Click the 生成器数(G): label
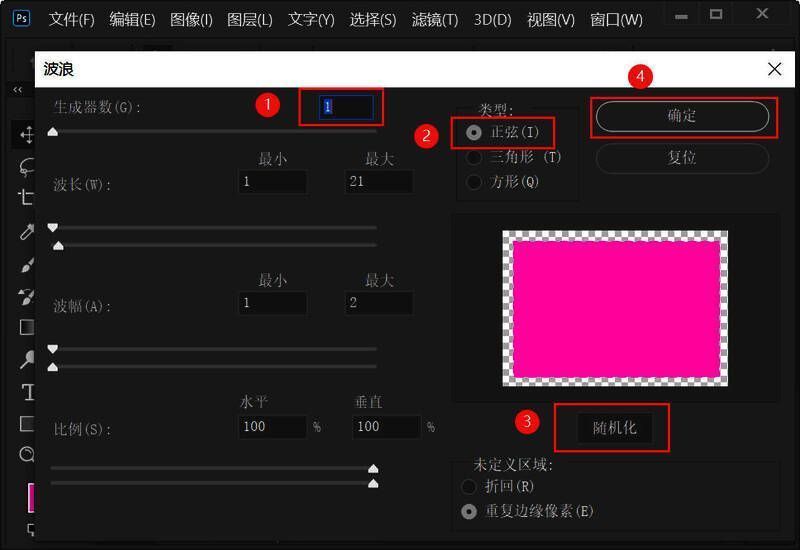 97,107
